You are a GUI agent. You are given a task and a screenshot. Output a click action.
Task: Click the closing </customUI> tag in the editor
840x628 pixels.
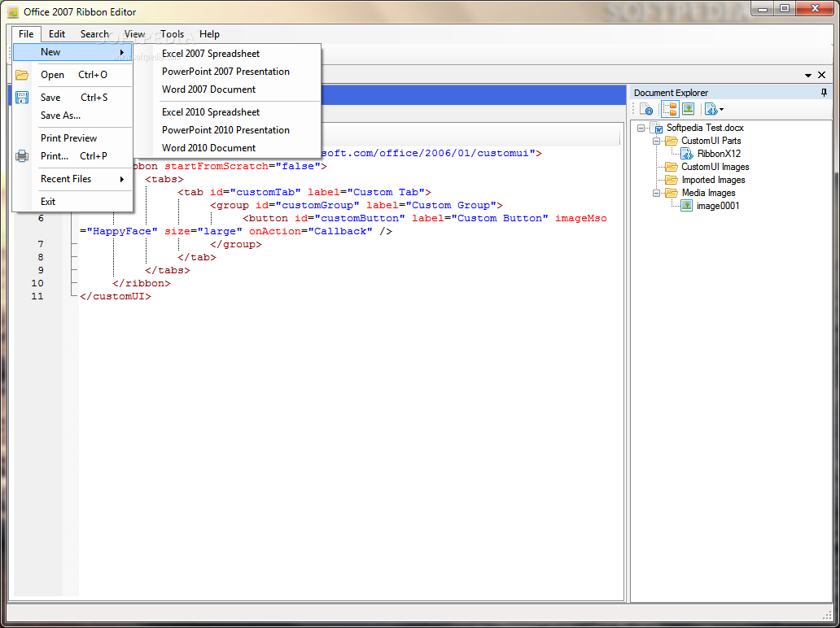116,296
